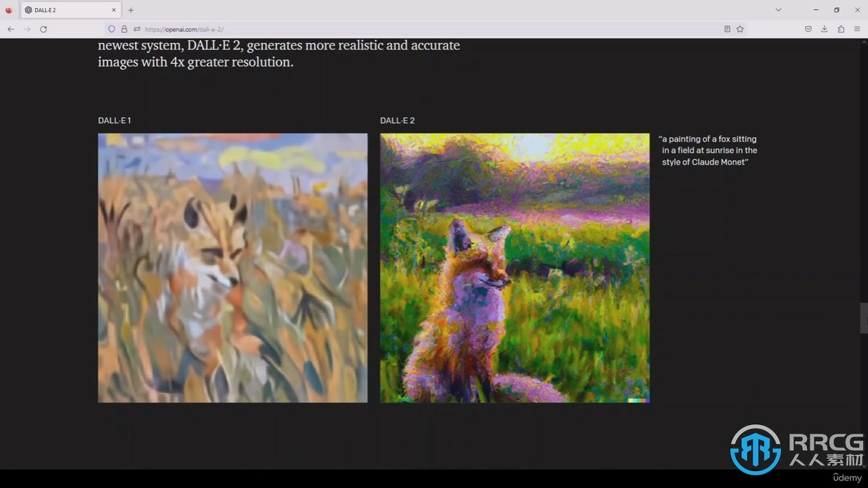Open the site permissions icon in address bar

click(x=136, y=29)
